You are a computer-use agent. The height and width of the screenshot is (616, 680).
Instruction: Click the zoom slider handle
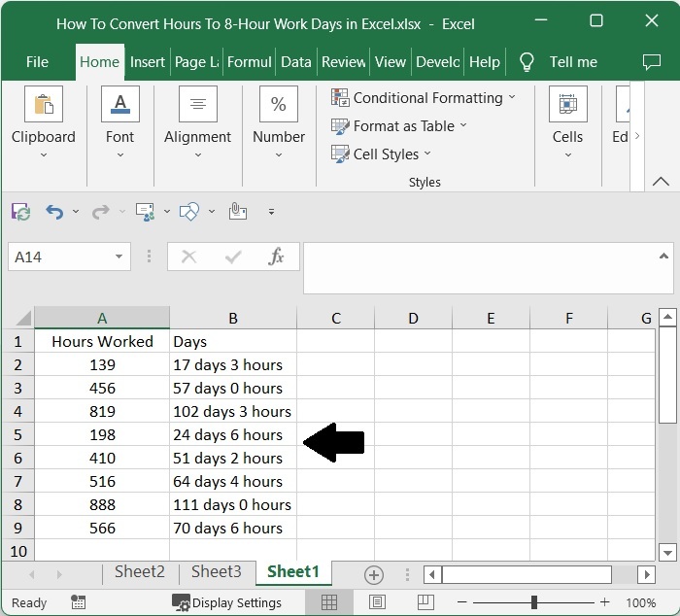(533, 602)
